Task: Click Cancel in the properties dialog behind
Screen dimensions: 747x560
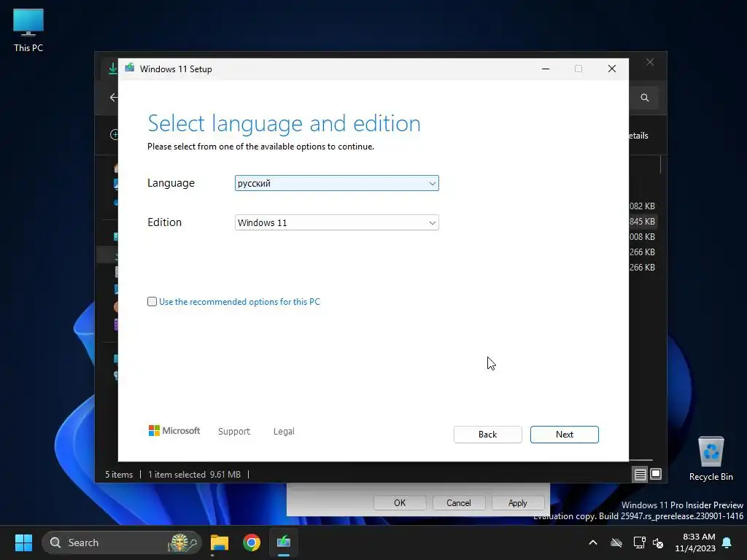Action: 458,503
